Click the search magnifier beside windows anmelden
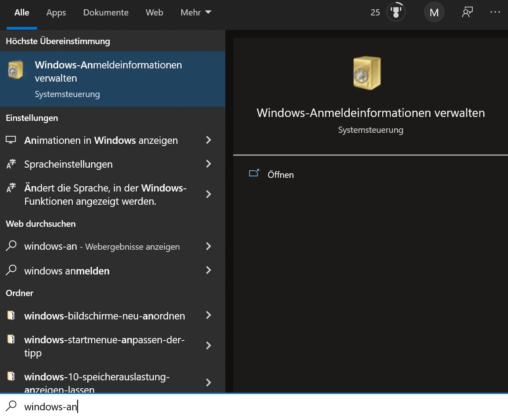 (x=11, y=270)
